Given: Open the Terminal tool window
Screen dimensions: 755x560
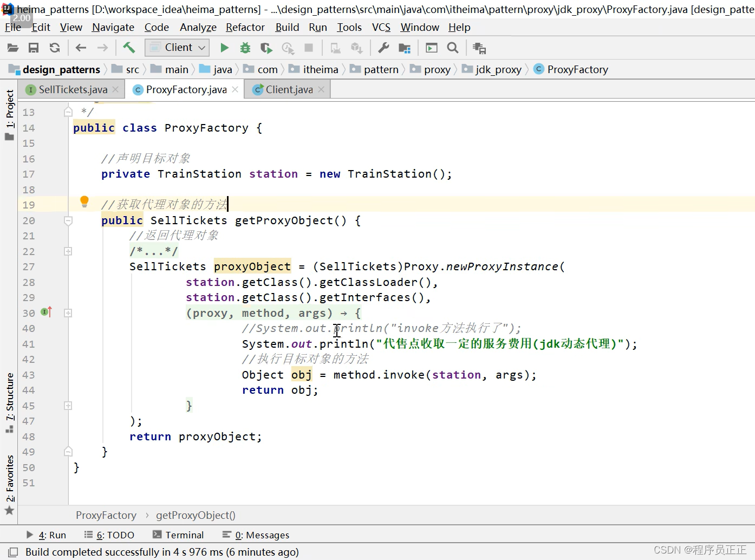Looking at the screenshot, I should [178, 535].
